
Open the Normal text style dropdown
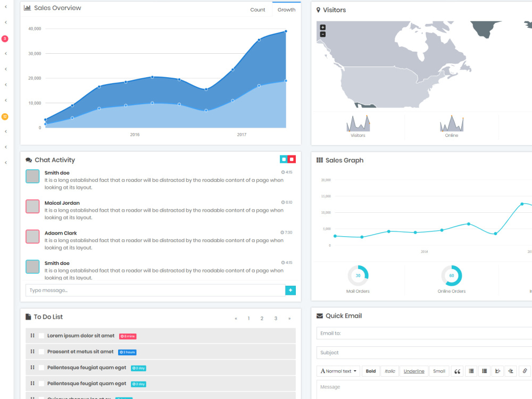pyautogui.click(x=338, y=371)
